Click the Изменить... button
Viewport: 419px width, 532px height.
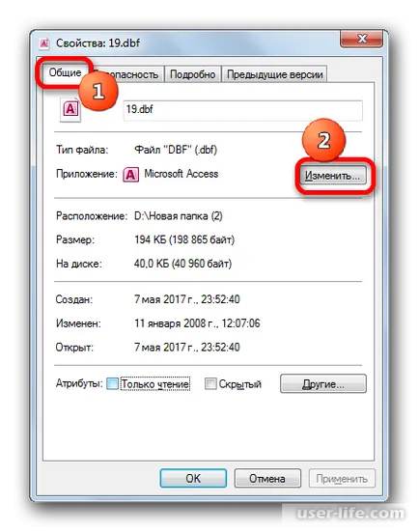click(332, 176)
